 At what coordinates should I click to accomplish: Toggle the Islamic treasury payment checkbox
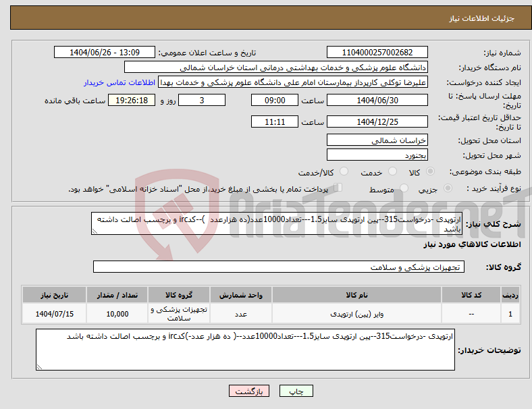[338, 188]
